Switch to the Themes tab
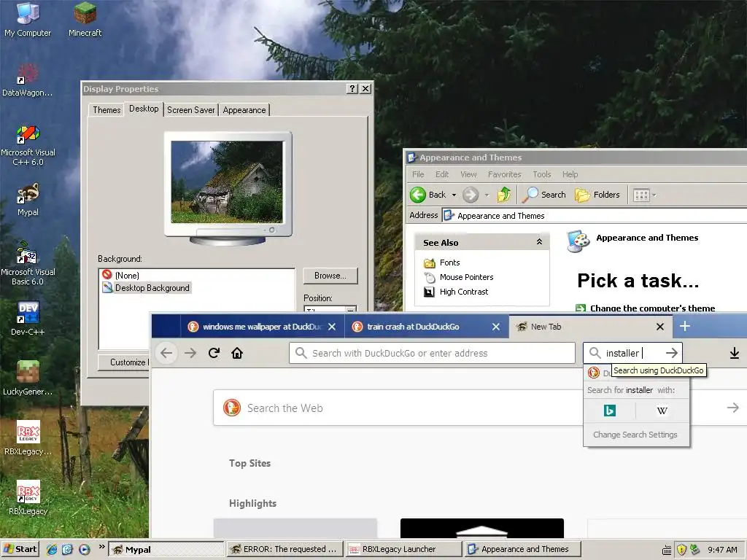This screenshot has height=560, width=747. (x=107, y=110)
